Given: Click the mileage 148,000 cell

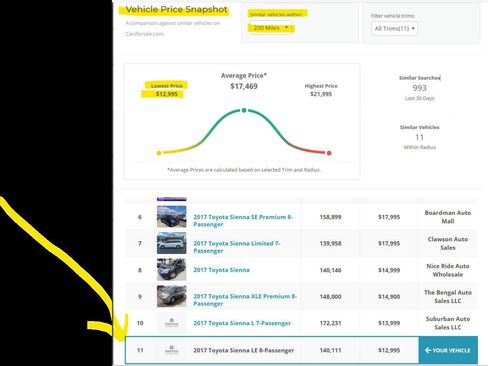Looking at the screenshot, I should click(330, 296).
